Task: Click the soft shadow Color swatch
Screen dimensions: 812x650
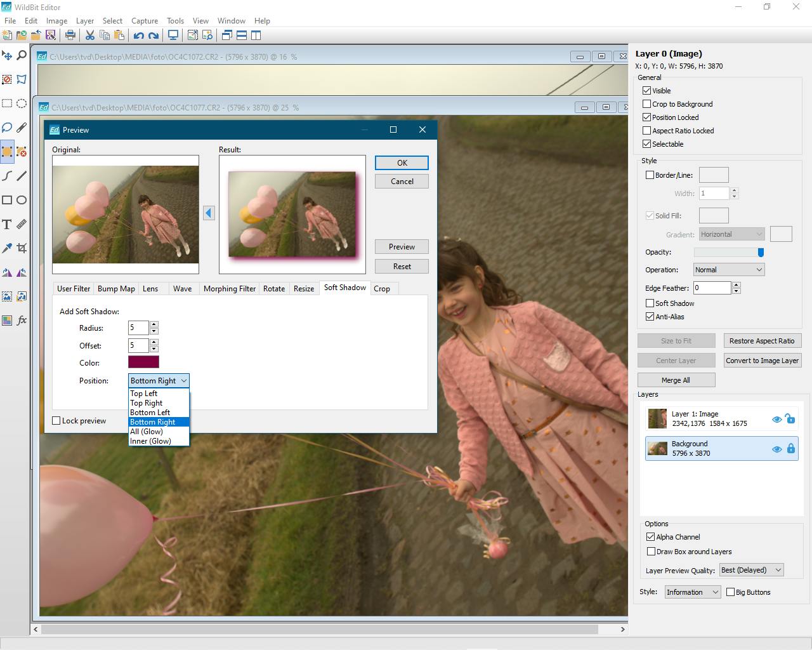Action: coord(143,362)
